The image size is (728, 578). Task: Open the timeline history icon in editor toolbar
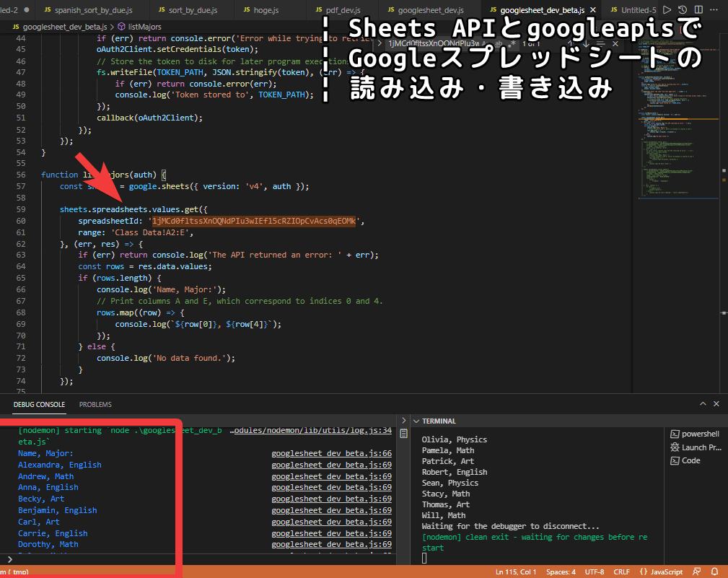click(x=684, y=10)
